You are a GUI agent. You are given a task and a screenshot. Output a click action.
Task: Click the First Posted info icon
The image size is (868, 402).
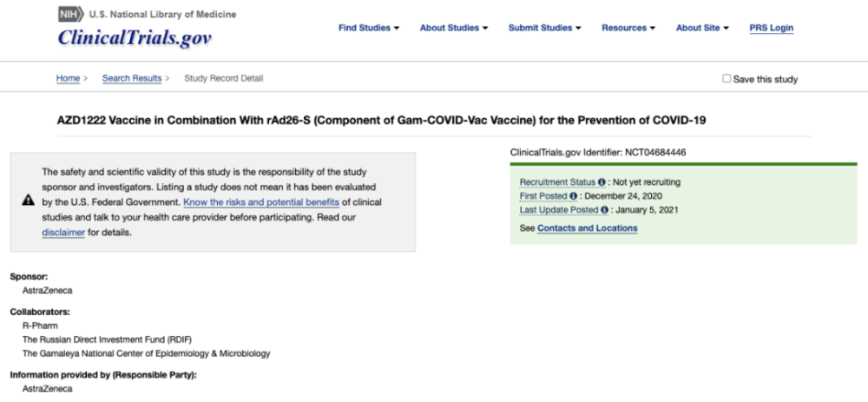573,196
